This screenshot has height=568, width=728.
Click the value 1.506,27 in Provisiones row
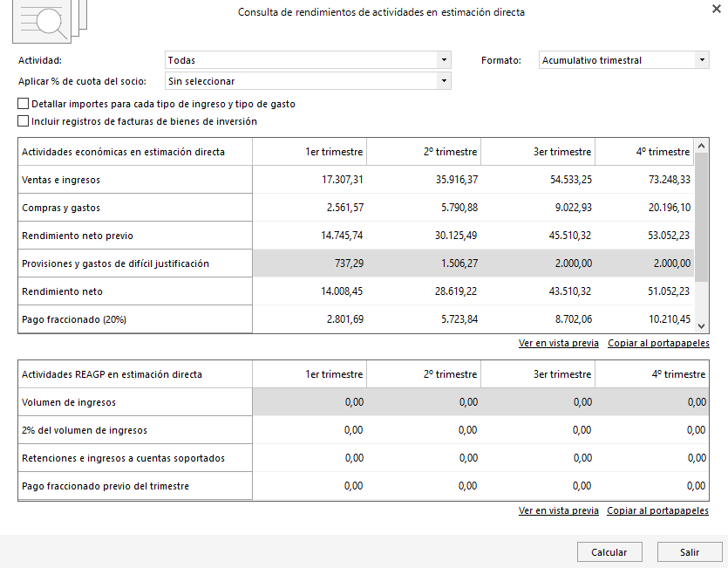point(459,263)
